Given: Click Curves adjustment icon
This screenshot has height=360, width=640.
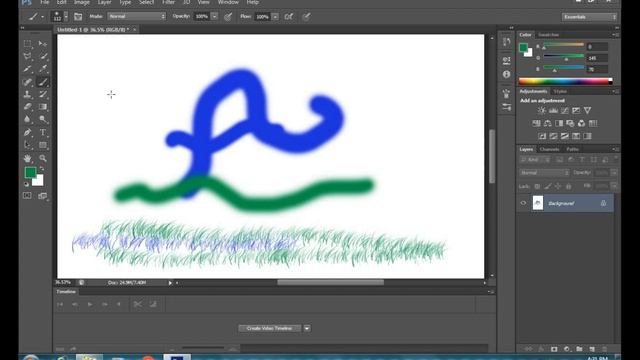Looking at the screenshot, I should 564,110.
